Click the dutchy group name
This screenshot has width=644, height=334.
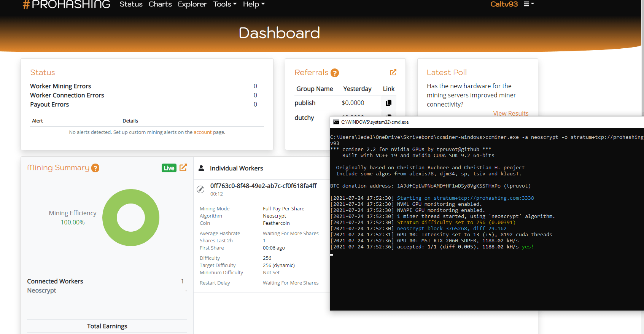click(304, 118)
